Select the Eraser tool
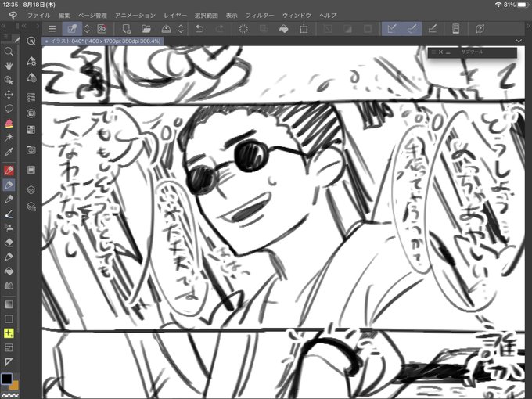Image resolution: width=532 pixels, height=399 pixels. click(9, 243)
